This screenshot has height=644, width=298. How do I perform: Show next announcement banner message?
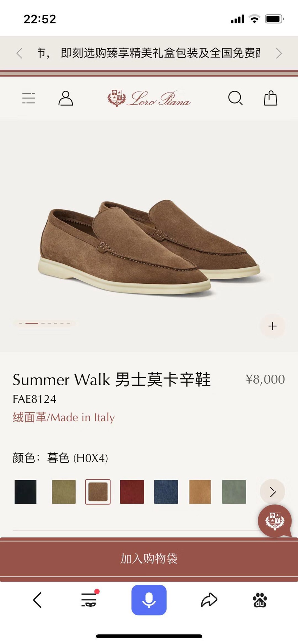point(279,53)
